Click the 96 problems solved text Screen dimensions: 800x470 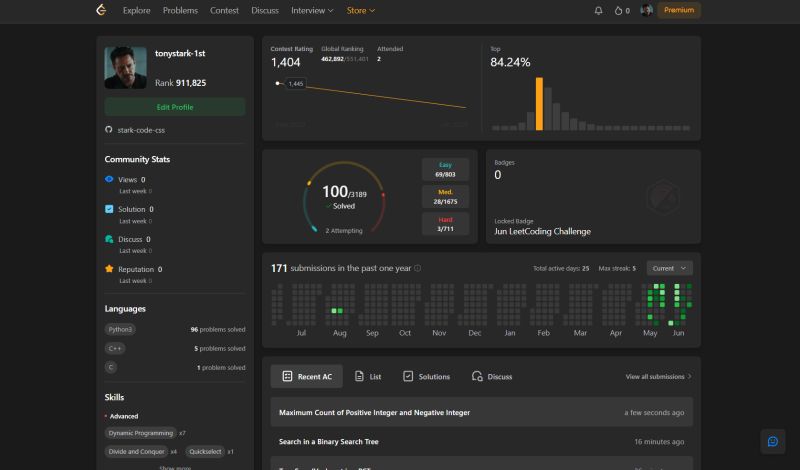point(218,329)
